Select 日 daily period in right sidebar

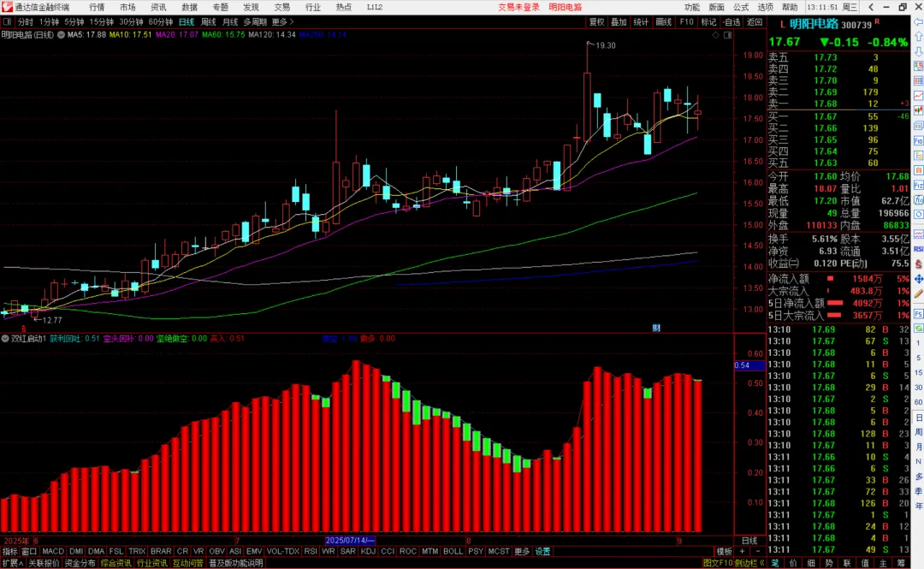(919, 418)
